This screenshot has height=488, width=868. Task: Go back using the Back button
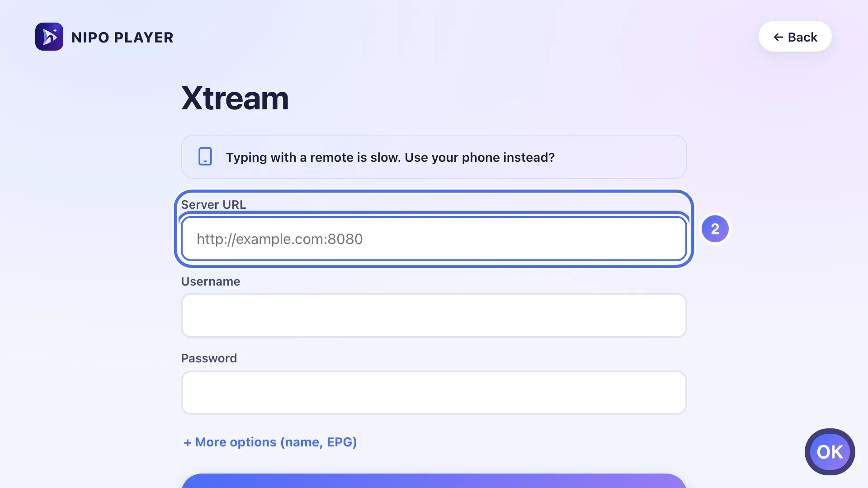[x=795, y=37]
